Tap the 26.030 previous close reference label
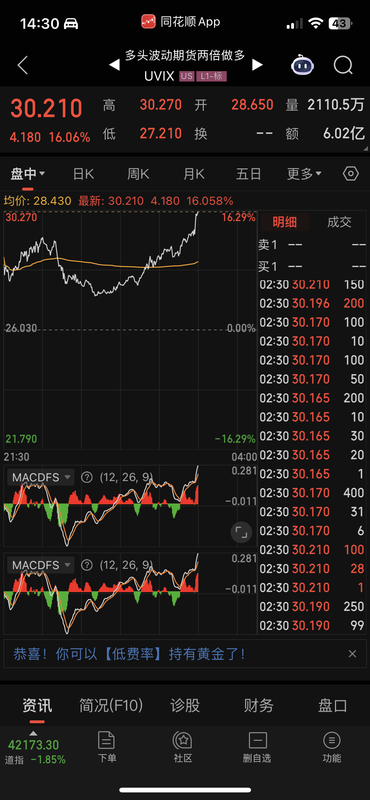This screenshot has width=370, height=800. 21,328
